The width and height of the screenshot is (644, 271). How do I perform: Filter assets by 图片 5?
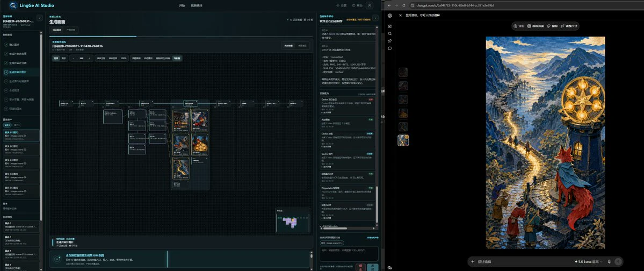17,125
